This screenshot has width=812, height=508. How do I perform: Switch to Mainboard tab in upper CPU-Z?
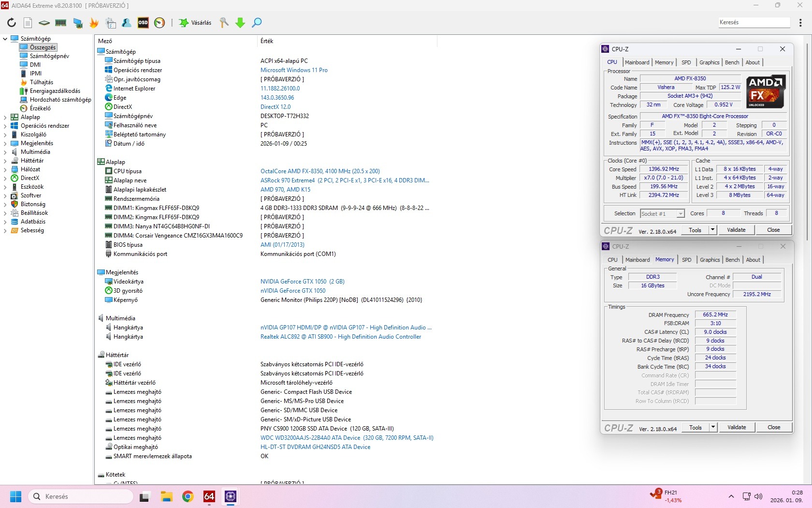[x=637, y=62]
